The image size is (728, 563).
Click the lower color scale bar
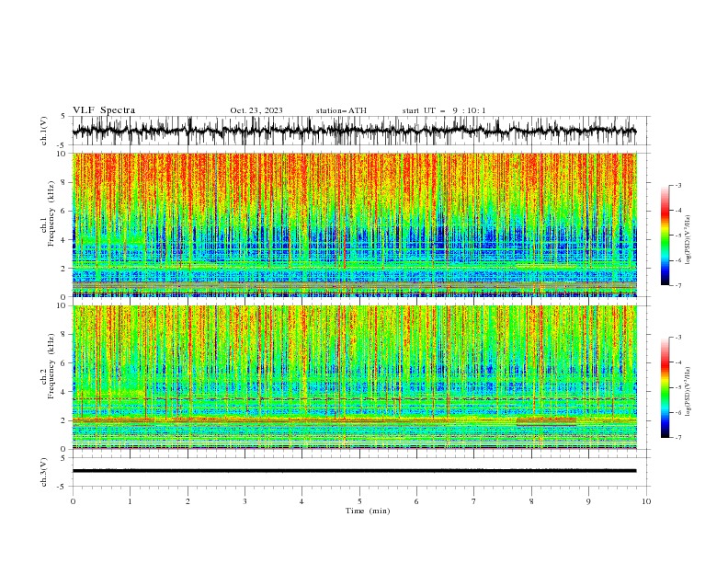click(665, 387)
